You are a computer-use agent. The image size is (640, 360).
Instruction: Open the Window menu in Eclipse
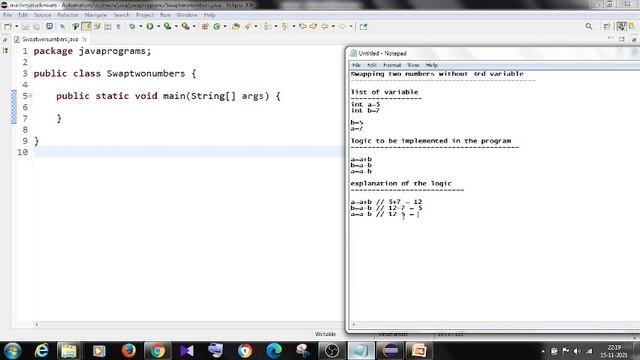(187, 15)
